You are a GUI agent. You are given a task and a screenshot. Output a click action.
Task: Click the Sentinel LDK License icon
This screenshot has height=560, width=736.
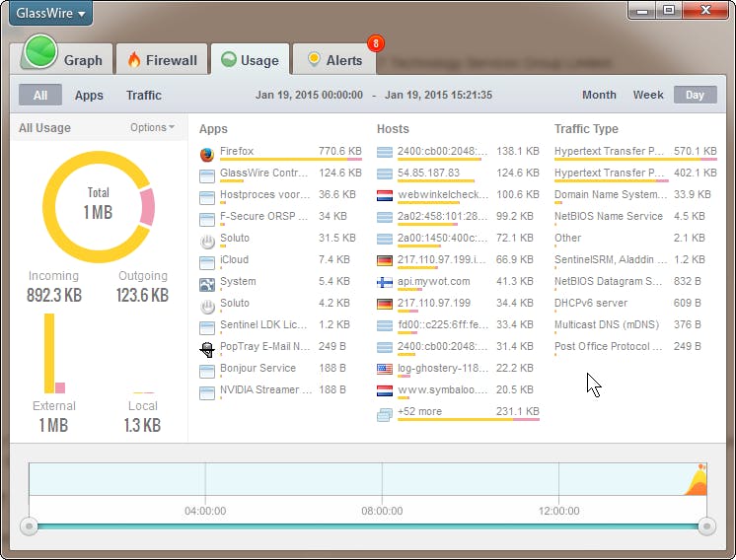pos(207,328)
